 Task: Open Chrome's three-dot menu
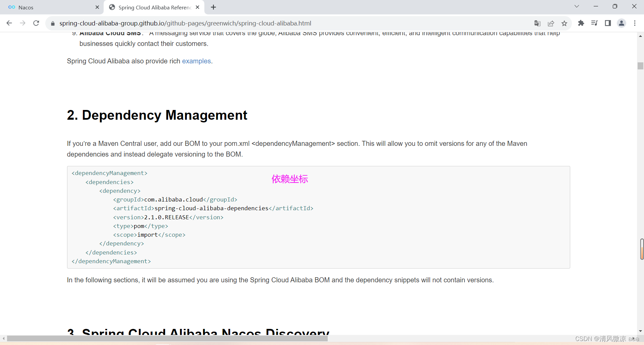click(635, 23)
